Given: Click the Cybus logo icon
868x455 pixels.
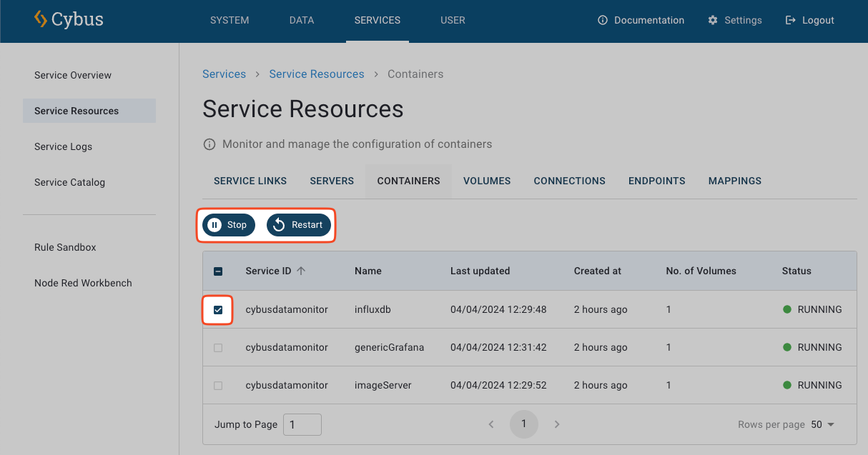Looking at the screenshot, I should (41, 19).
